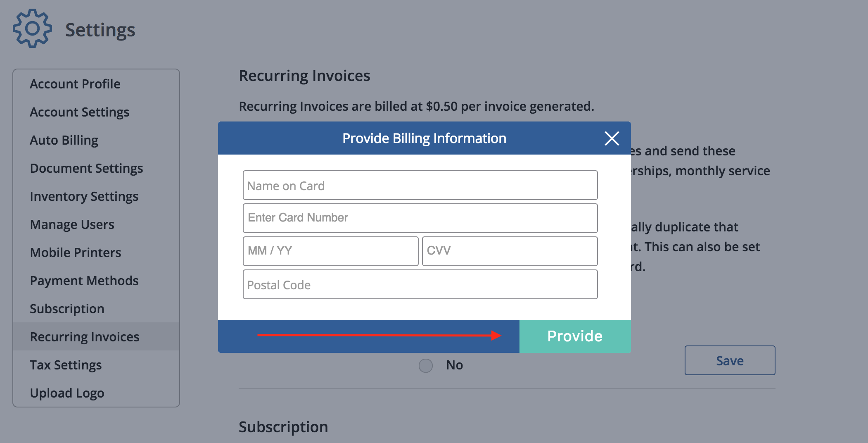
Task: Select Recurring Invoices in sidebar
Action: tap(84, 337)
